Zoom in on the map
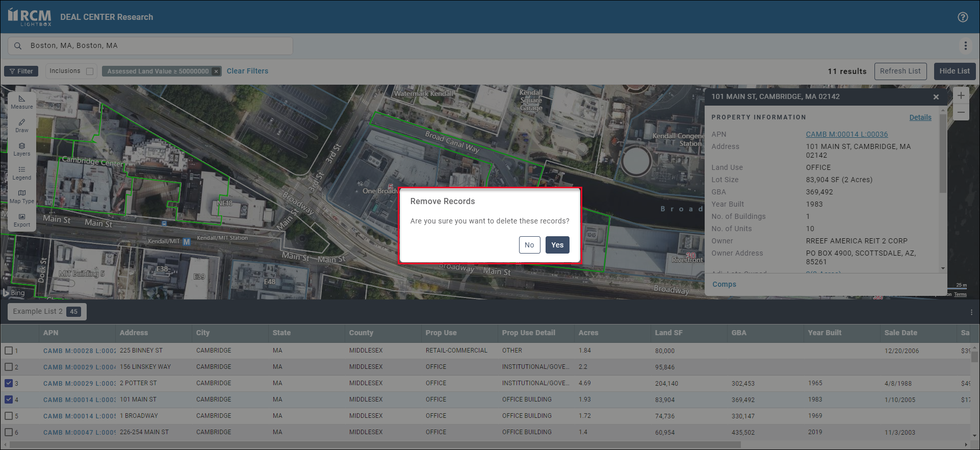 [961, 95]
